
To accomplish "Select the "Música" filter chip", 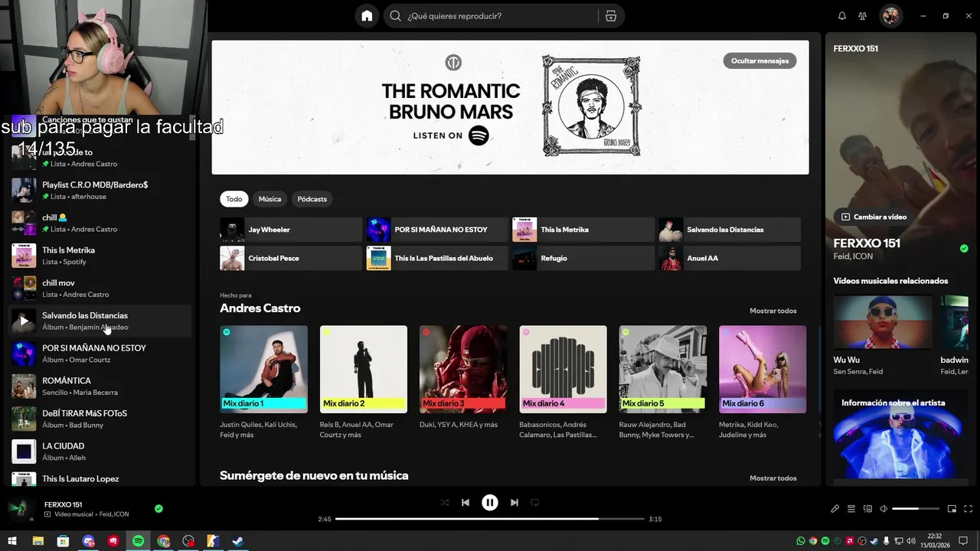I will pos(269,199).
